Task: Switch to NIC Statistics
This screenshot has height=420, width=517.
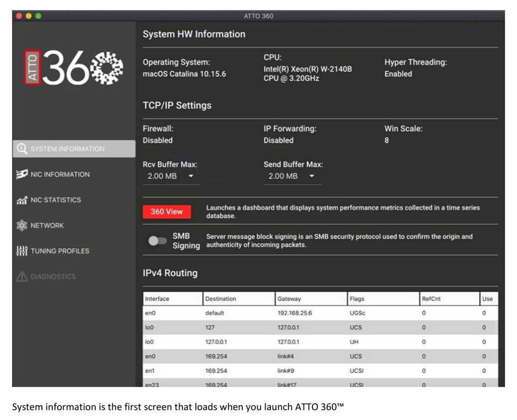Action: tap(74, 200)
